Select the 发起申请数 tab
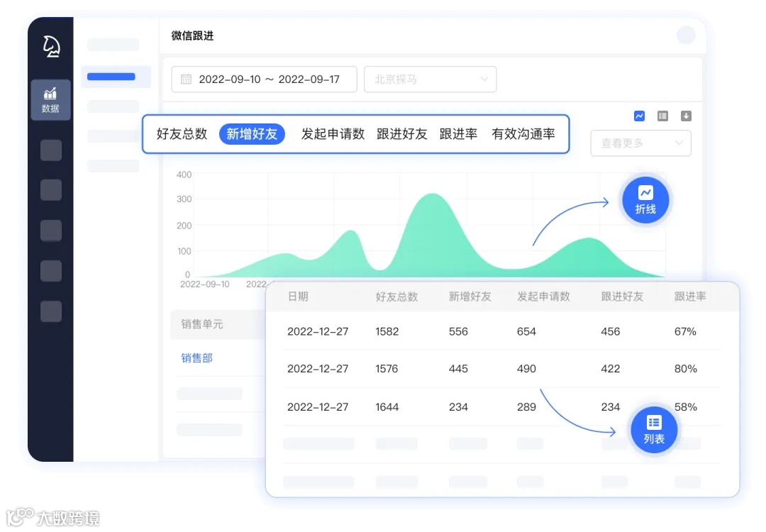The image size is (766, 532). [x=333, y=133]
